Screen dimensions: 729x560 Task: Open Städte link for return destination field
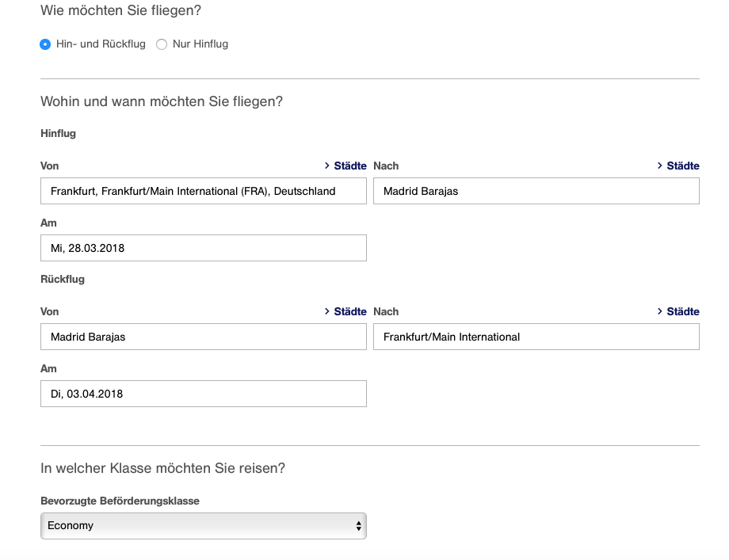pos(683,311)
